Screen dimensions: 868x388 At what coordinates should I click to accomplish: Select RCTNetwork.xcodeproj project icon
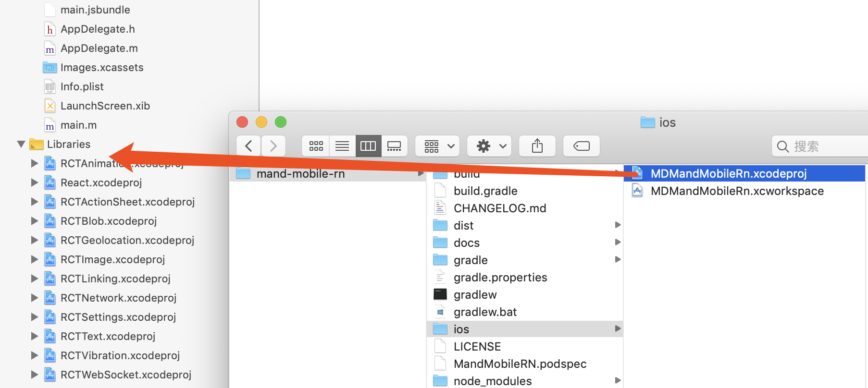click(50, 298)
